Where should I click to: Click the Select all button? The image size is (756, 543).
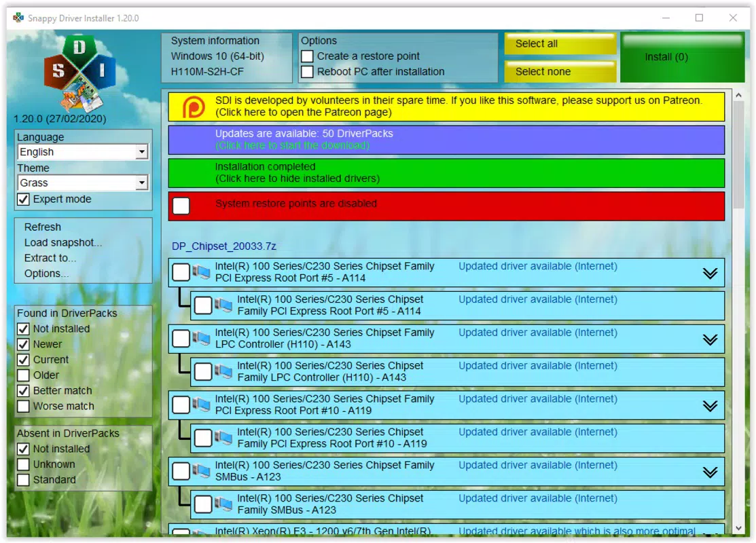click(560, 44)
